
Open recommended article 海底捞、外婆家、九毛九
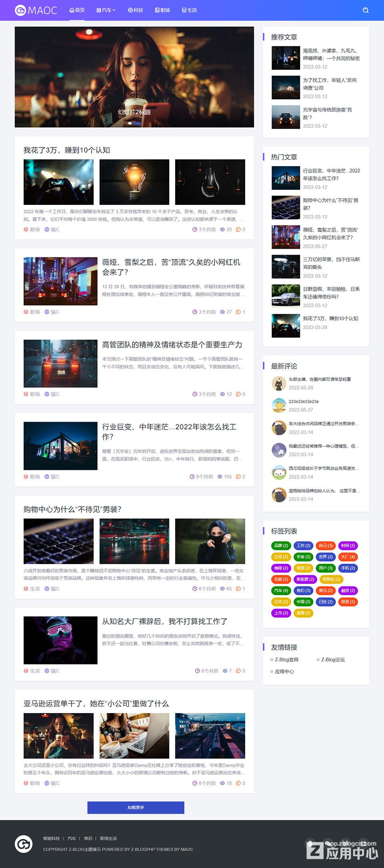tap(331, 54)
